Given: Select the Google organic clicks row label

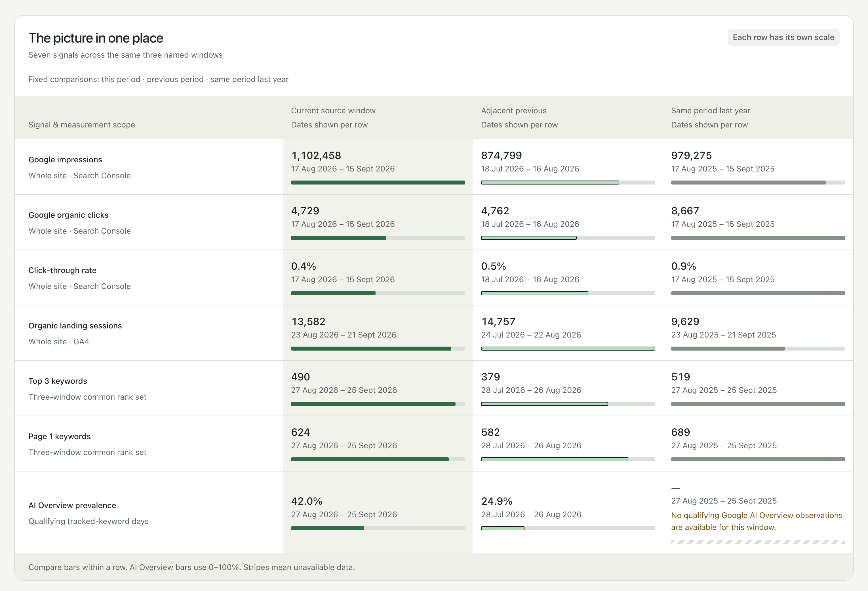Looking at the screenshot, I should pyautogui.click(x=68, y=215).
